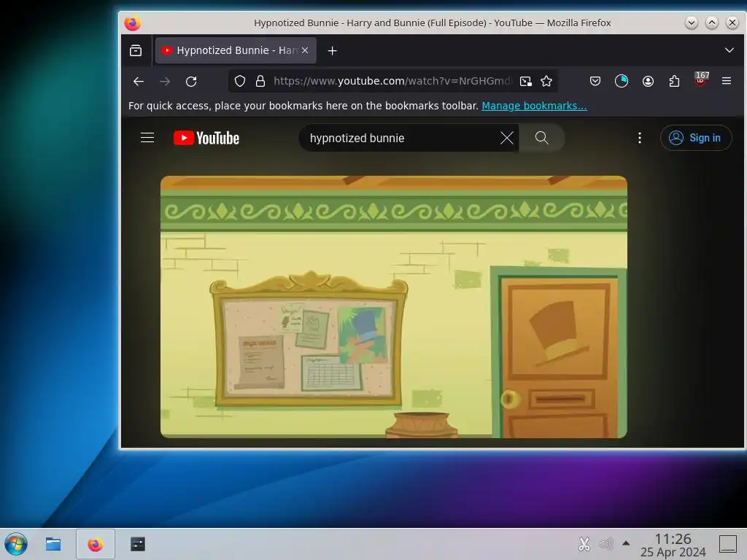Click the show desktop button

point(728,544)
